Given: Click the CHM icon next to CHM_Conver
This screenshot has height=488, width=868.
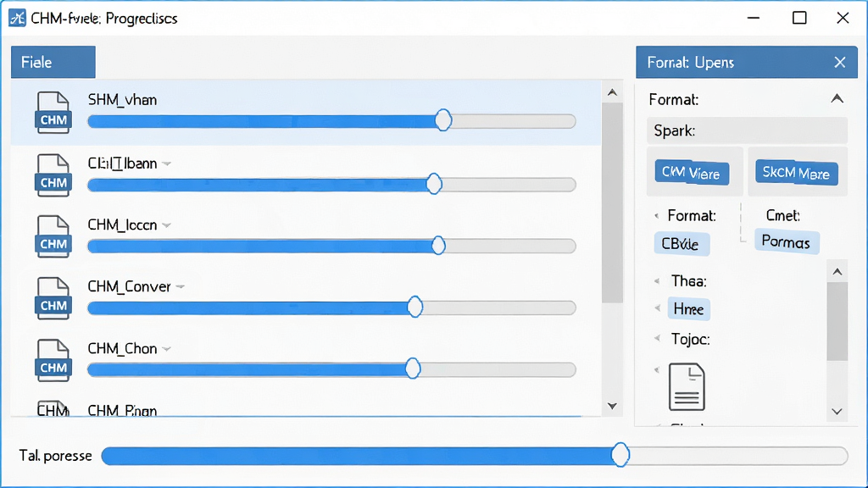Looking at the screenshot, I should coord(53,298).
